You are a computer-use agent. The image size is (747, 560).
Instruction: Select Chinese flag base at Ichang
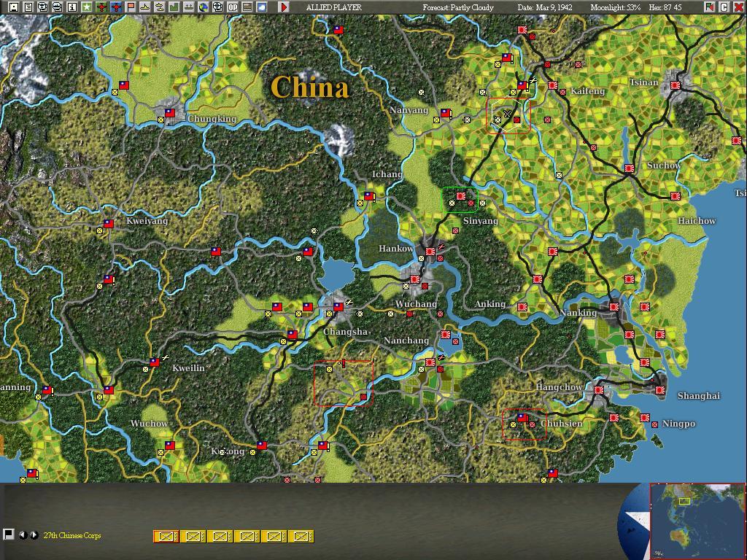tap(368, 195)
